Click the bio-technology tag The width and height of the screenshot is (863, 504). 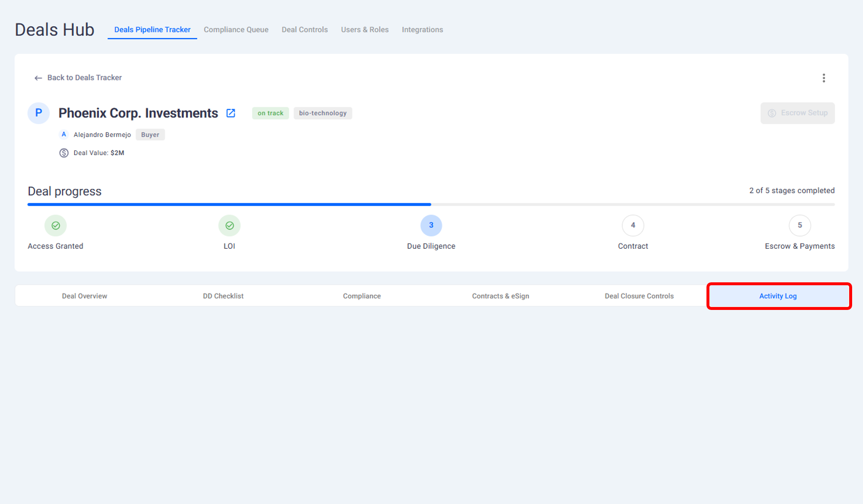(322, 113)
